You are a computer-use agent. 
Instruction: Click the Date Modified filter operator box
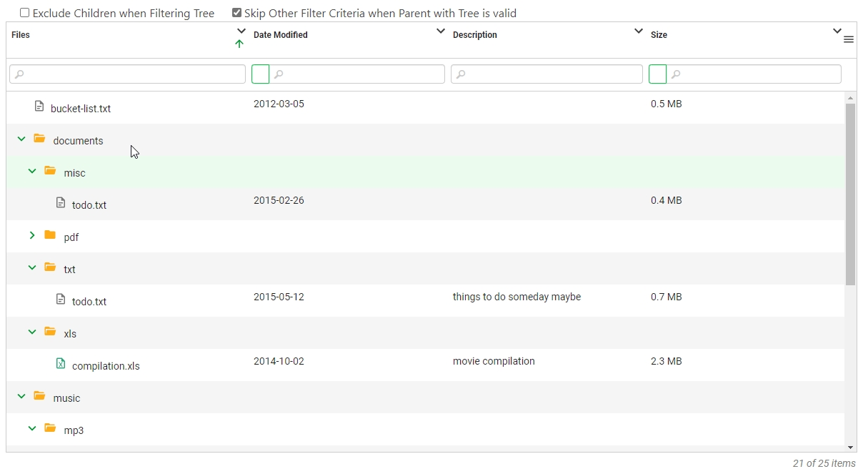point(261,74)
